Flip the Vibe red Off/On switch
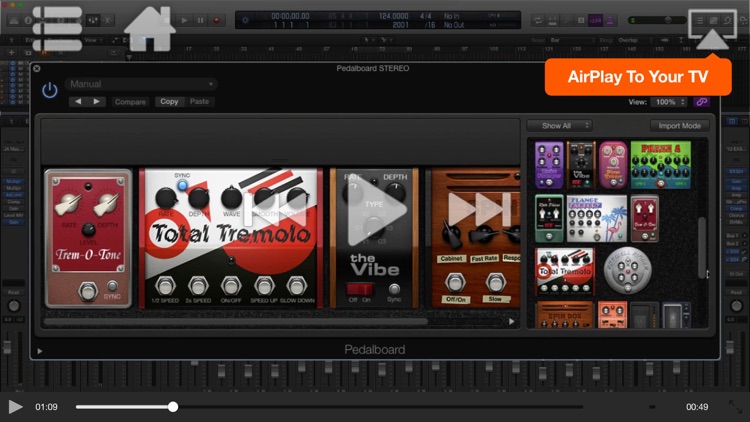This screenshot has height=422, width=750. pyautogui.click(x=360, y=289)
